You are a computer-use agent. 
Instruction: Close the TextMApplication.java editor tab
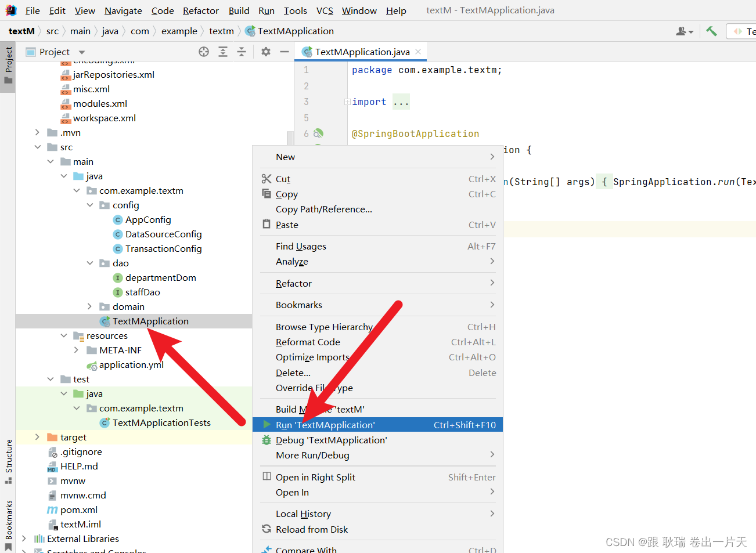pyautogui.click(x=418, y=52)
